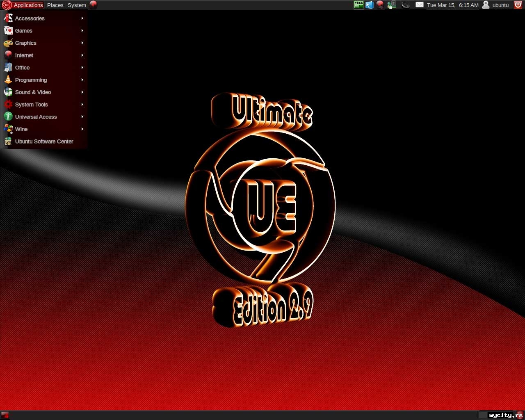Screen dimensions: 525x420
Task: Open the Places menu
Action: point(55,5)
